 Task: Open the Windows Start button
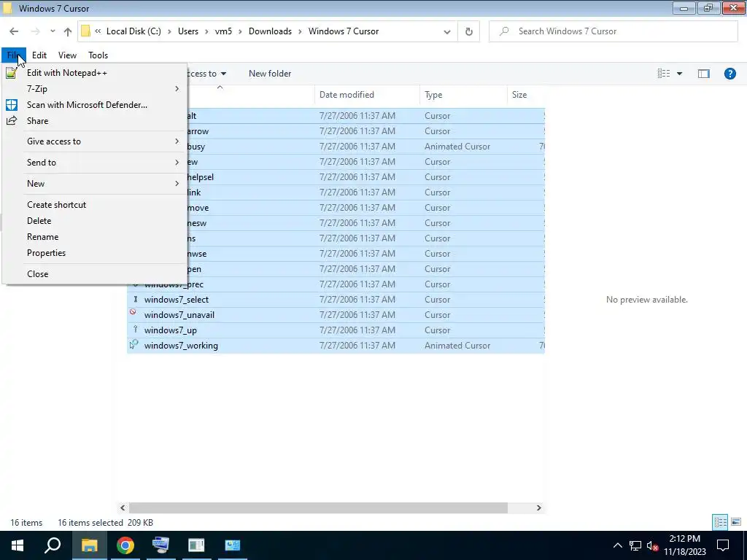[18, 545]
